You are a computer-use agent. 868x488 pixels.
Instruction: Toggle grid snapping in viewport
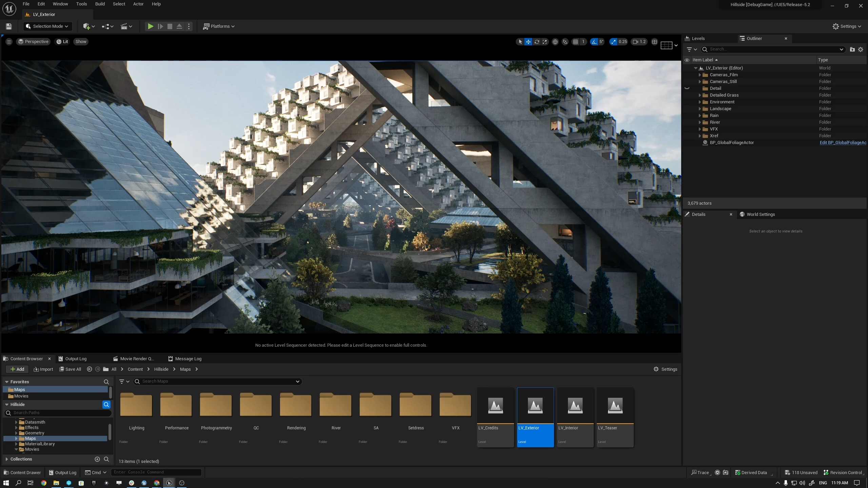(x=575, y=42)
